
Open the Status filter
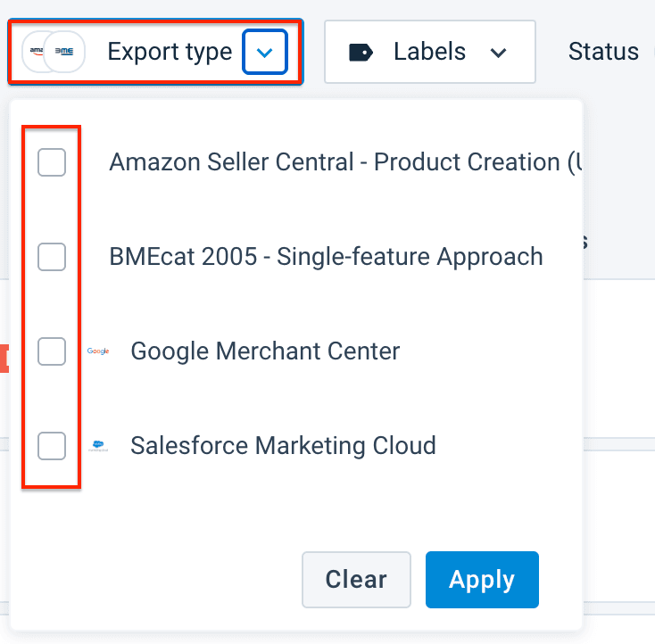pos(604,52)
